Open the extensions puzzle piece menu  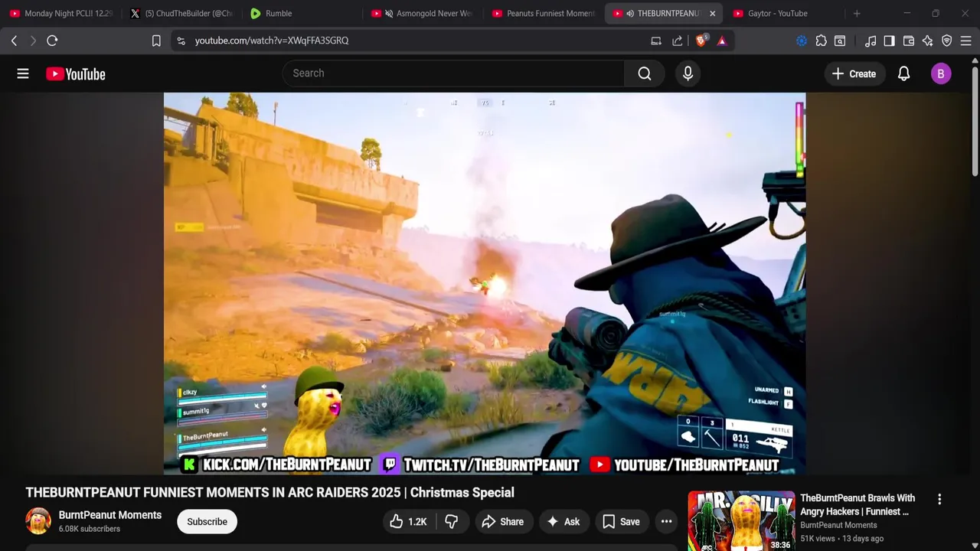(821, 41)
